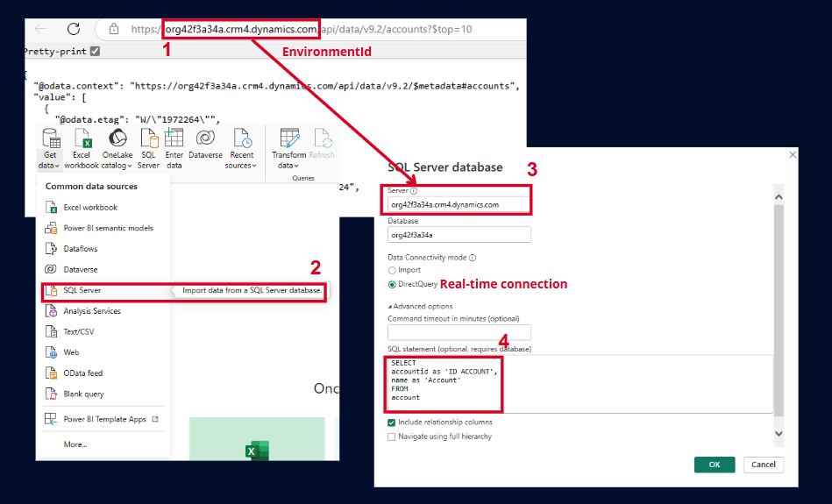Open Power BI Template Apps link

click(103, 419)
